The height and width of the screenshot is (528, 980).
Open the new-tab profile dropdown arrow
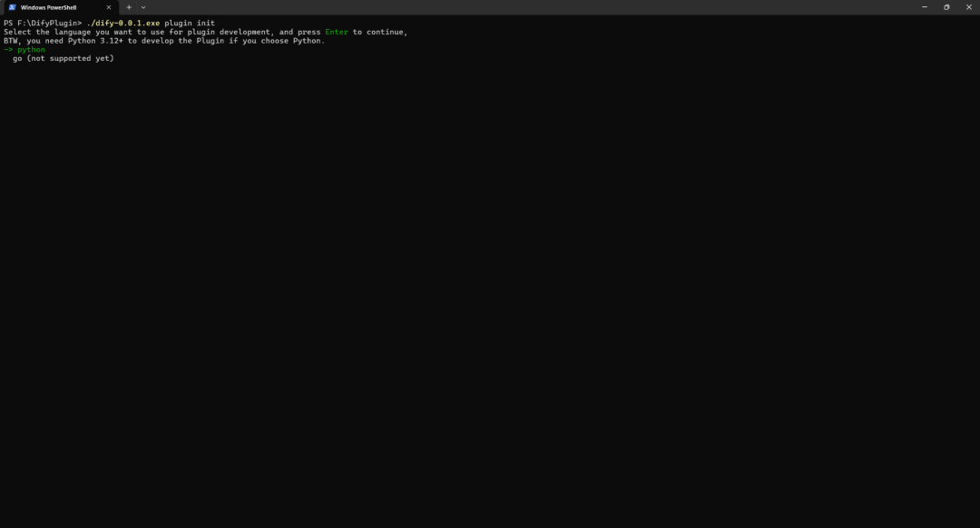pos(143,7)
